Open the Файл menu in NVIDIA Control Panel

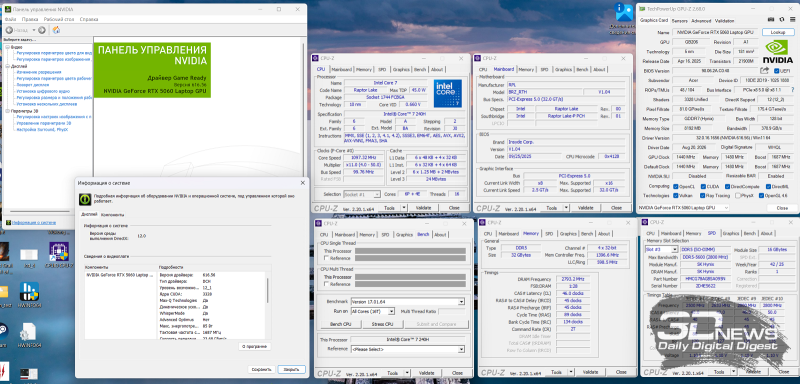[10, 19]
